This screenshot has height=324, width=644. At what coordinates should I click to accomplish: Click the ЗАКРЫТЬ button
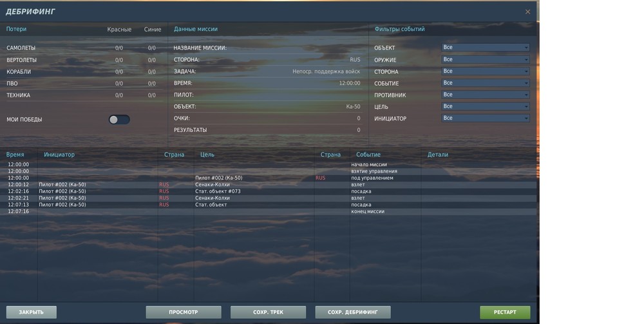(31, 312)
